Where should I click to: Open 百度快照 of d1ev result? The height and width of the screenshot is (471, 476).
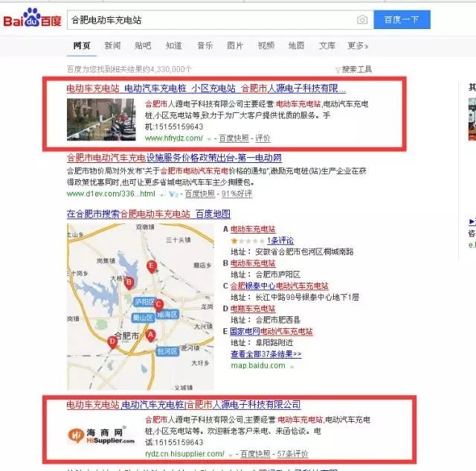(x=200, y=193)
